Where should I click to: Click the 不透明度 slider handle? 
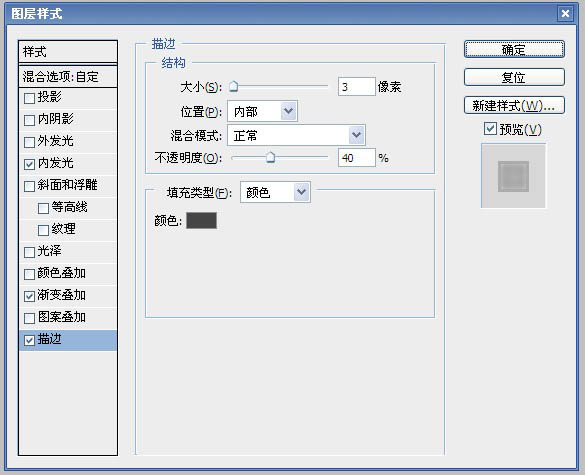[x=270, y=157]
